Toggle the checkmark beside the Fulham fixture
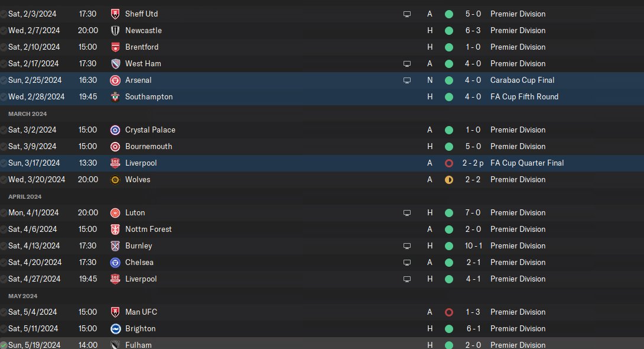The width and height of the screenshot is (644, 349). pyautogui.click(x=4, y=345)
